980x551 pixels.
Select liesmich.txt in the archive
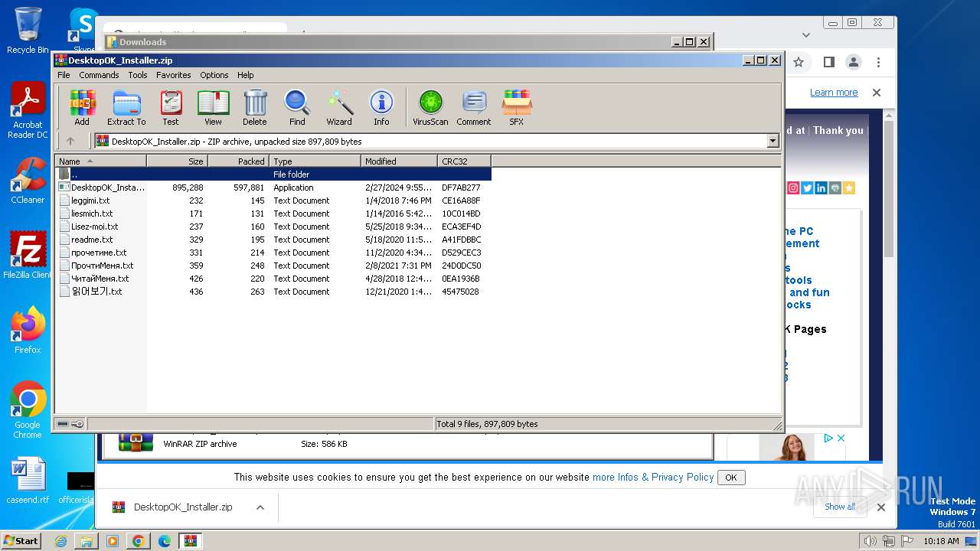coord(273,214)
